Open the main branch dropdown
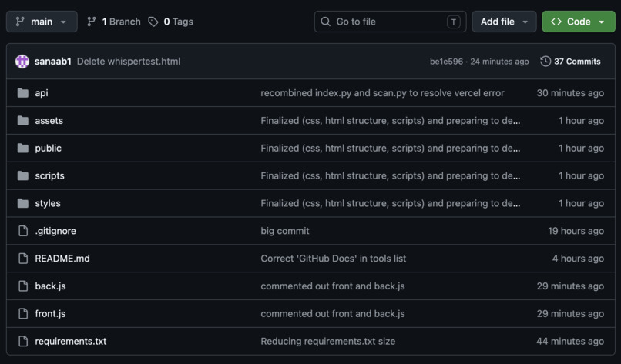 (42, 22)
